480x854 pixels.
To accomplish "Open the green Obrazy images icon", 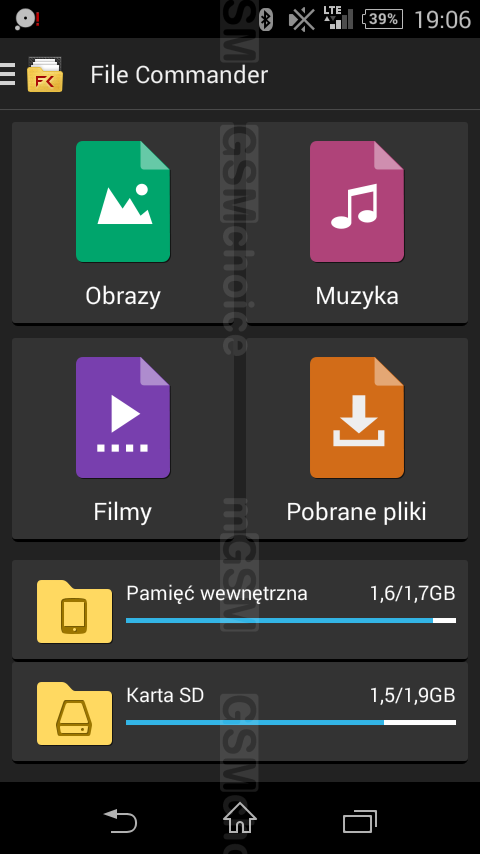I will (123, 202).
